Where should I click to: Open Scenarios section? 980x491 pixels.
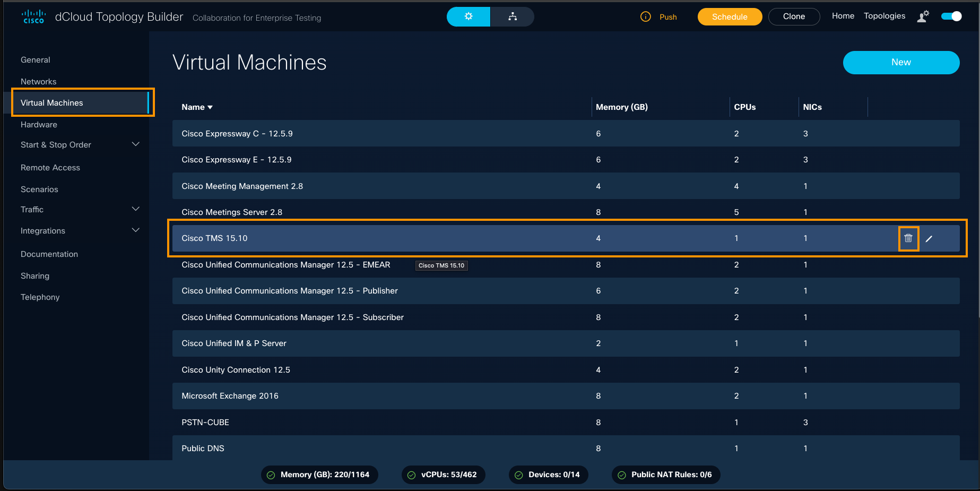(x=39, y=189)
